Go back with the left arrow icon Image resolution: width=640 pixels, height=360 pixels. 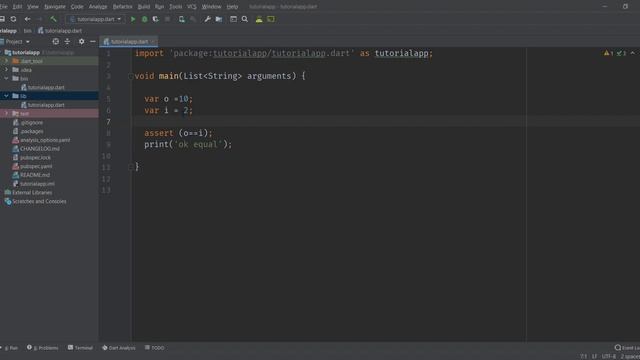27,19
